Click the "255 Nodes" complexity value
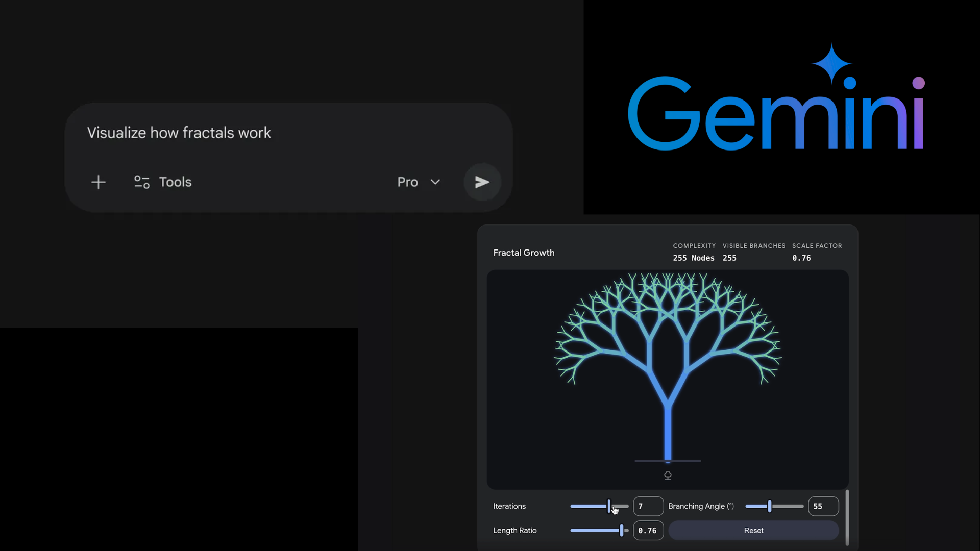Image resolution: width=980 pixels, height=551 pixels. (x=694, y=258)
